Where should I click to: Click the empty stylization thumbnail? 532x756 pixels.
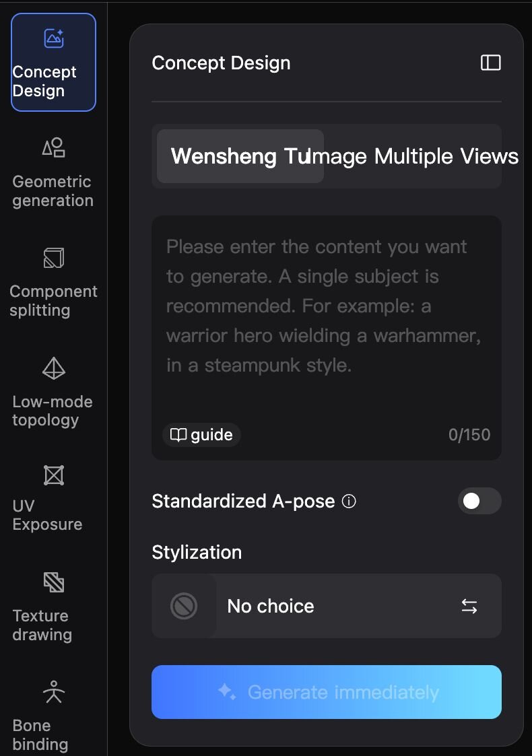coord(184,606)
